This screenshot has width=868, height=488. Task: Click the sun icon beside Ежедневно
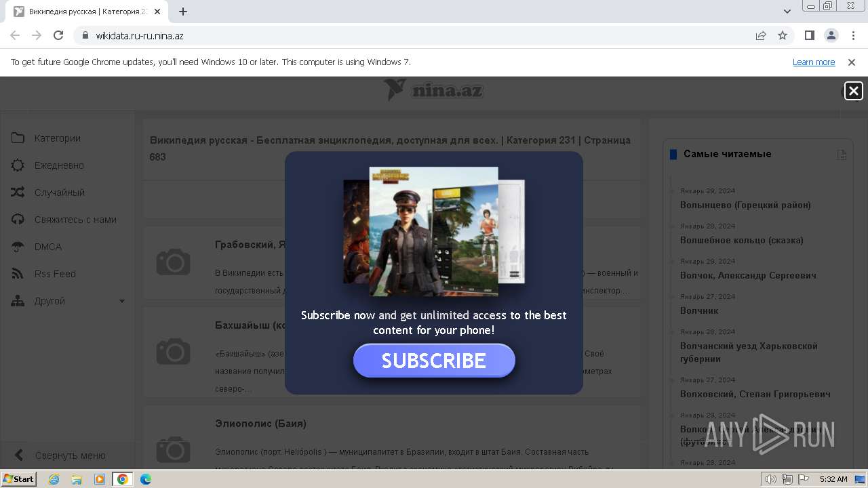coord(18,165)
